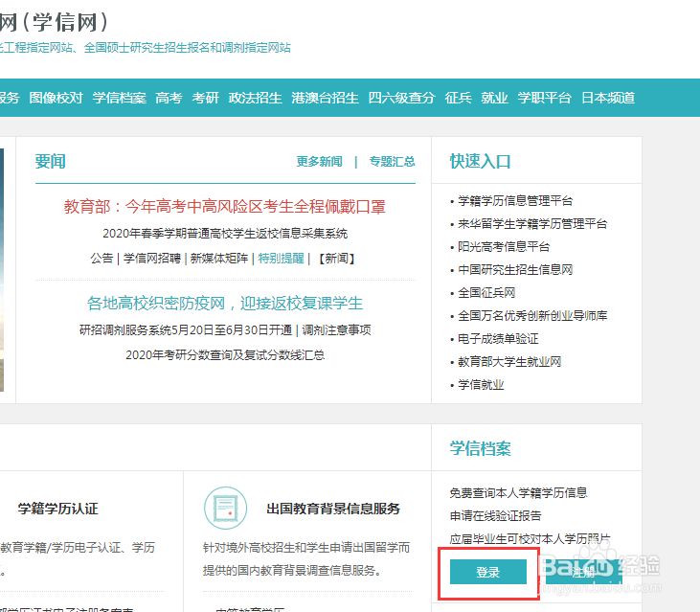The image size is (700, 612).
Task: Click the 公告 link
Action: click(102, 258)
